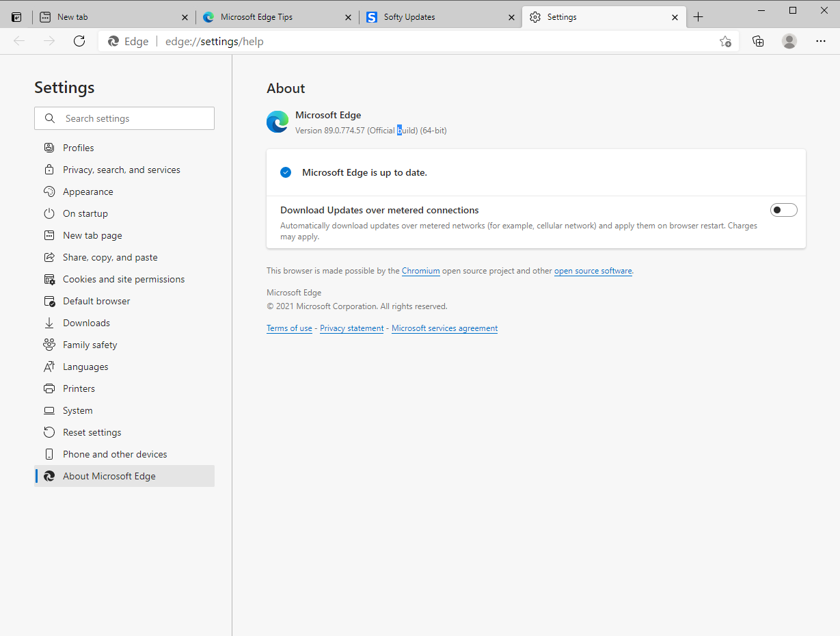Click the Phone and other devices icon

point(49,454)
